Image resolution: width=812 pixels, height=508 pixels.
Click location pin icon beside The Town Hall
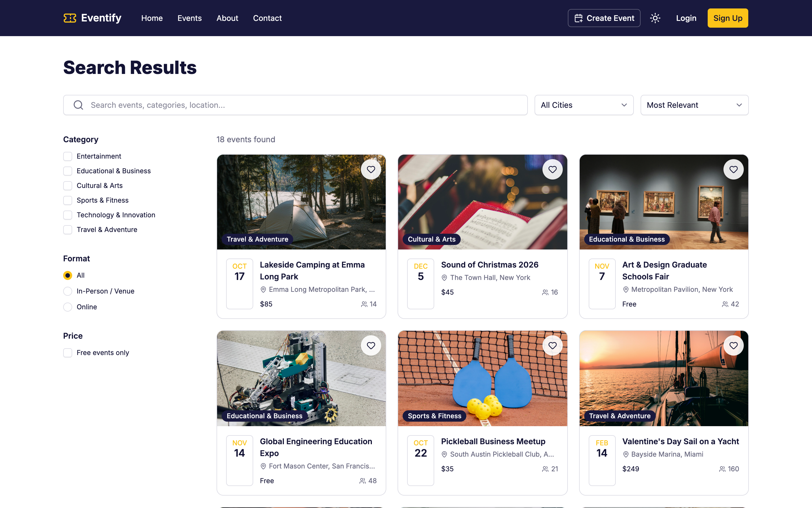(444, 277)
